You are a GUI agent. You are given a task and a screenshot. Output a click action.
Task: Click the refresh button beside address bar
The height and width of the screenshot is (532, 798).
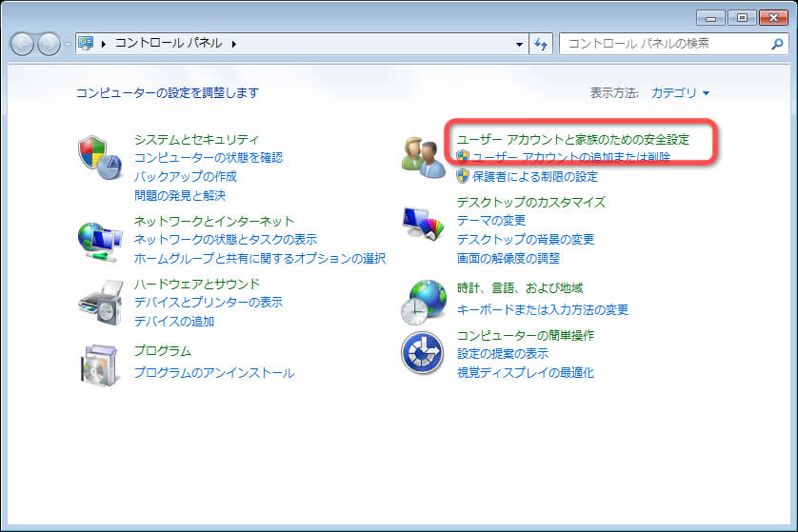coord(541,44)
